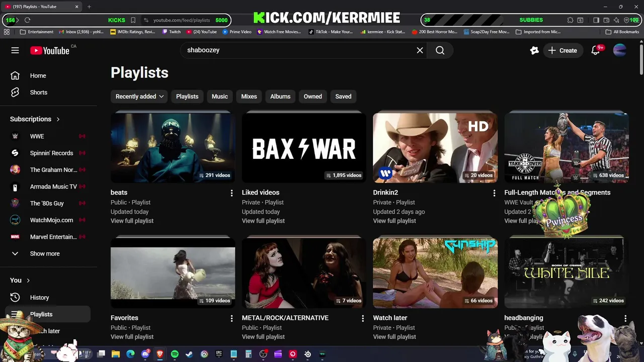Open the Liked videos BAX WAR thumbnail
Image resolution: width=644 pixels, height=362 pixels.
click(304, 148)
